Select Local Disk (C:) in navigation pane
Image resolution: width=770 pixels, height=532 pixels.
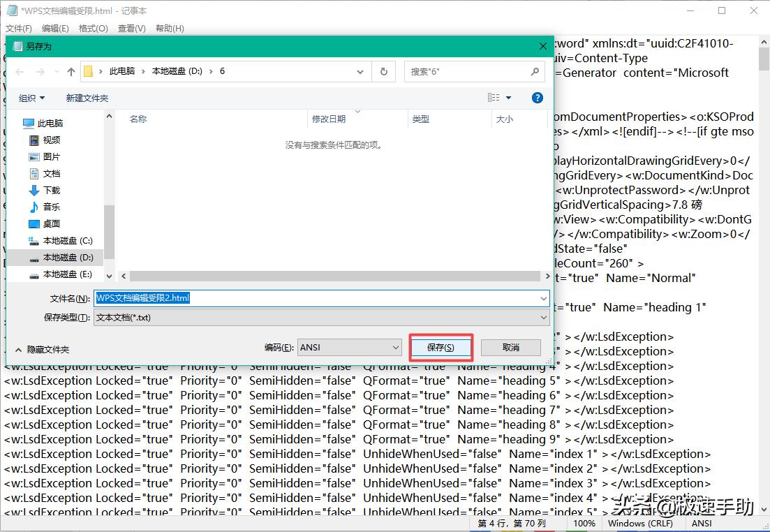tap(67, 241)
